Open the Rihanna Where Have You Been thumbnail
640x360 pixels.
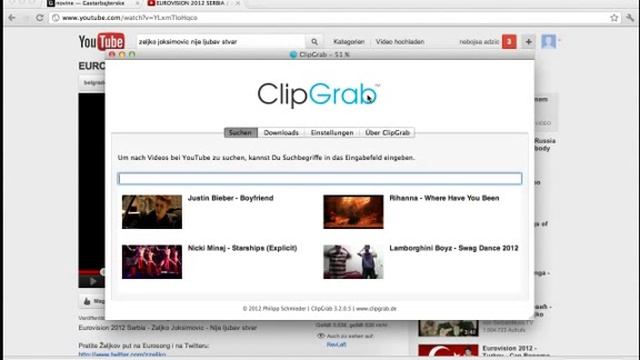[353, 212]
